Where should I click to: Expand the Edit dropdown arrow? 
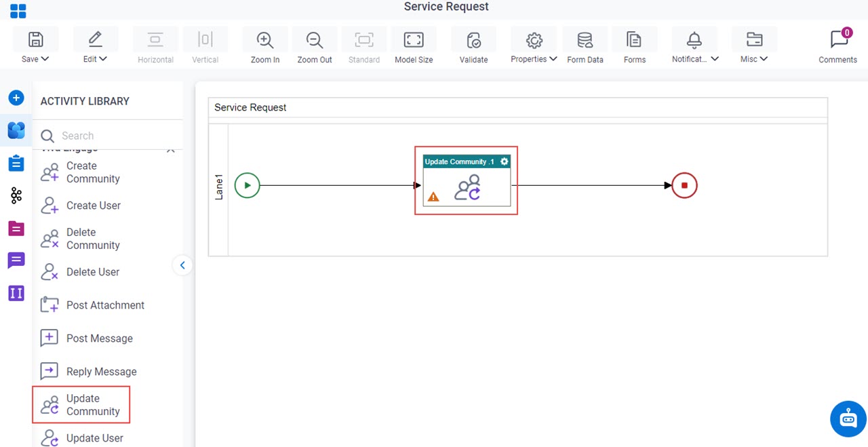point(103,59)
